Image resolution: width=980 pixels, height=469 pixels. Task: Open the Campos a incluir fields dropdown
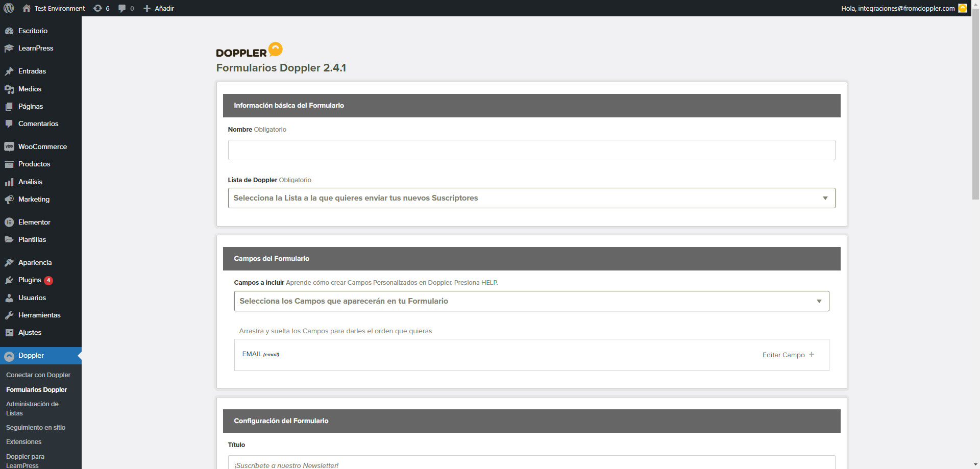coord(531,301)
